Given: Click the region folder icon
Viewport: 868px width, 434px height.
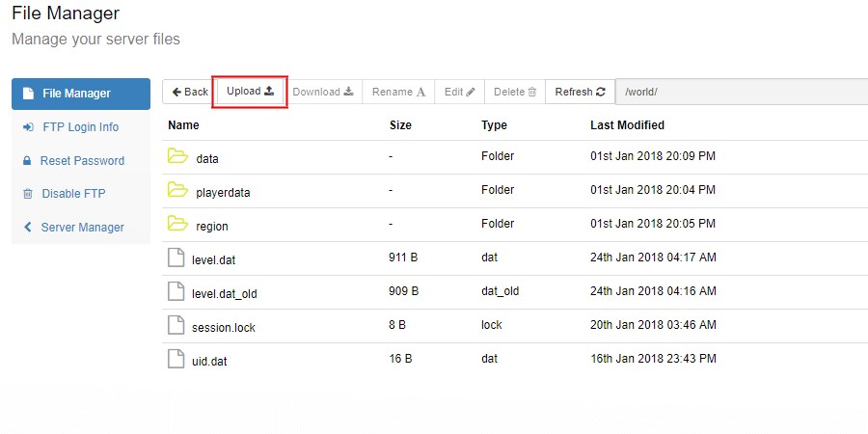Looking at the screenshot, I should coord(177,224).
